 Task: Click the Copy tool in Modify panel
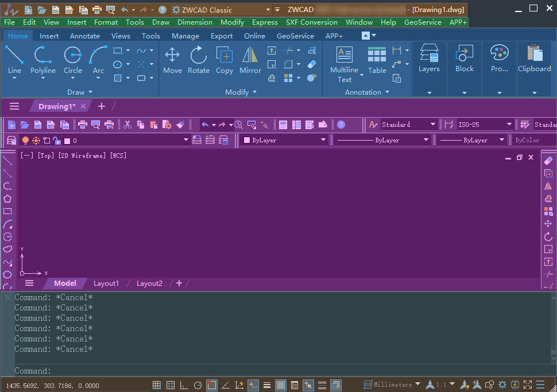pos(225,60)
